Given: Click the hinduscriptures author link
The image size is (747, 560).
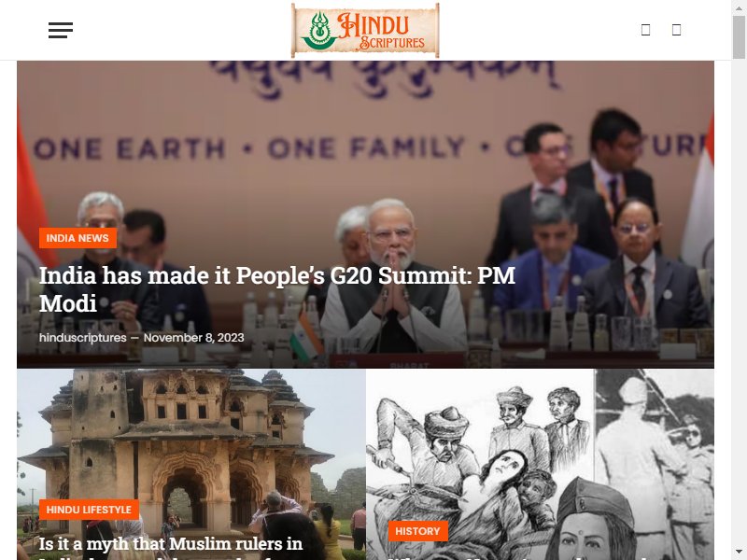Looking at the screenshot, I should (x=82, y=338).
